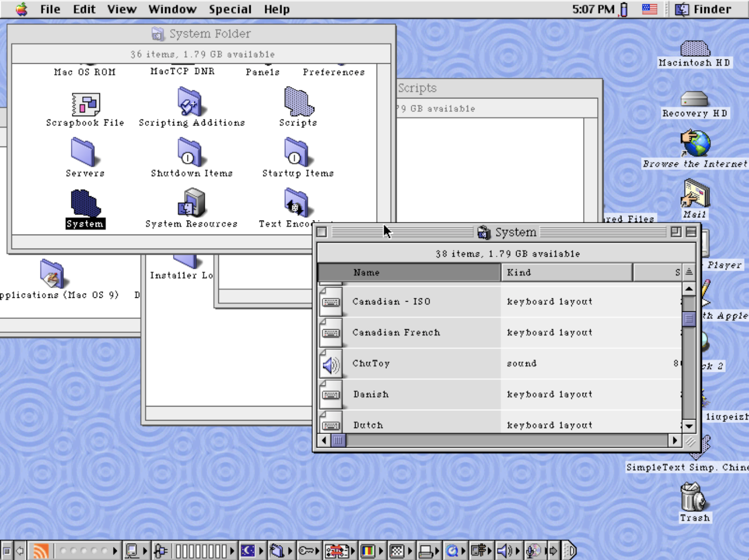Open the Finder application menu
Screen dimensions: 749x560
(x=704, y=9)
